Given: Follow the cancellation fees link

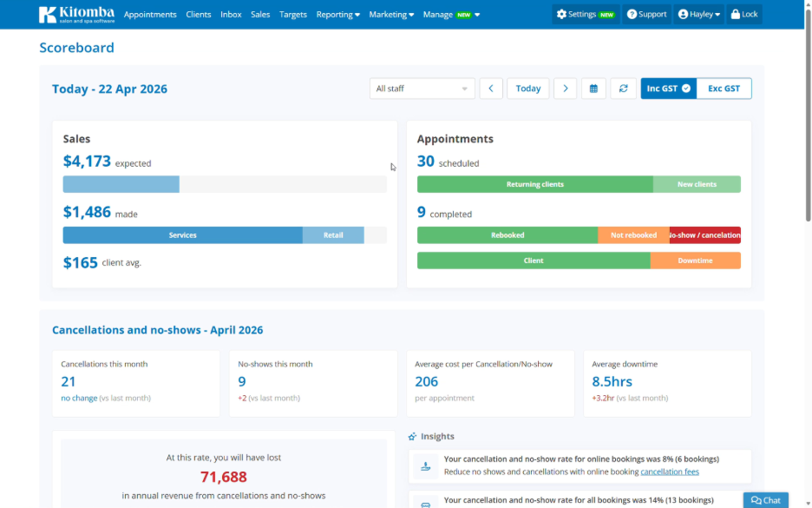Looking at the screenshot, I should point(670,472).
